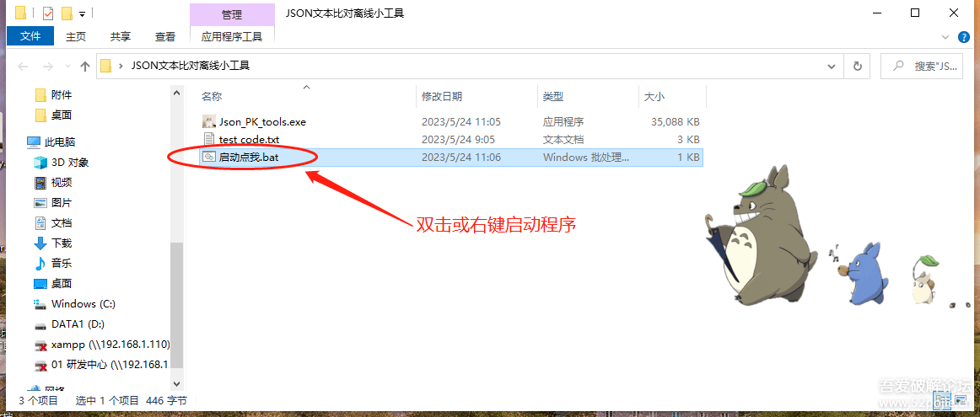Click the 35,088 KB size cell
Viewport: 980px width, 417px height.
[x=675, y=121]
